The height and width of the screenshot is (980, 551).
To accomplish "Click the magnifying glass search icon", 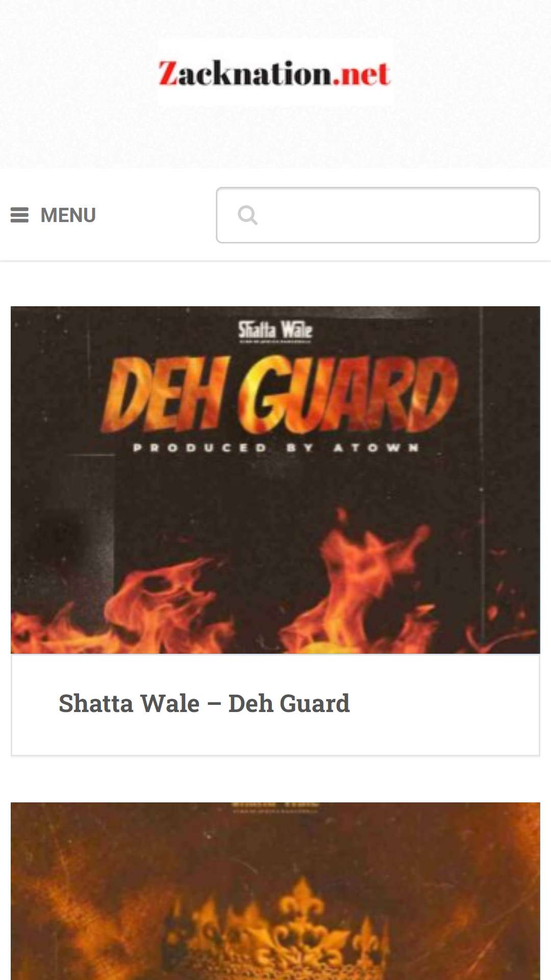I will tap(247, 215).
